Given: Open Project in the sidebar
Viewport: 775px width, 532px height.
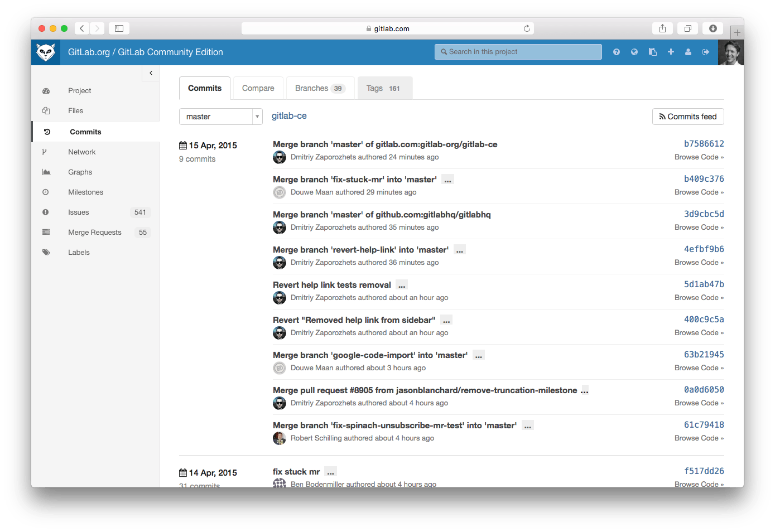Looking at the screenshot, I should (x=95, y=91).
